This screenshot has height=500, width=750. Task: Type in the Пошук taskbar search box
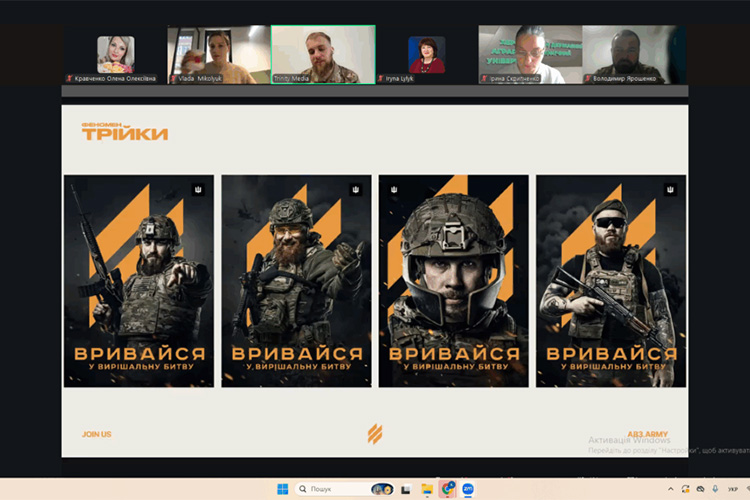(x=335, y=489)
